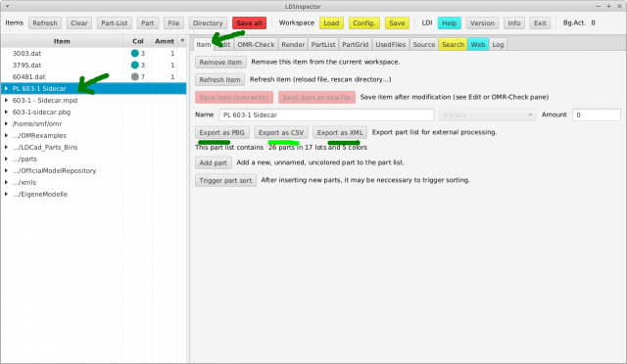Click the asterisk column header
This screenshot has height=364, width=627.
click(182, 41)
